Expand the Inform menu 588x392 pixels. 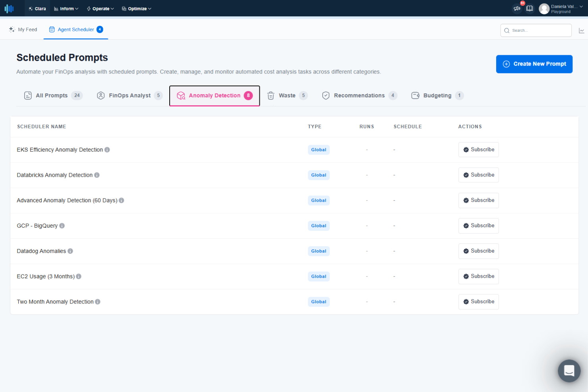tap(66, 9)
